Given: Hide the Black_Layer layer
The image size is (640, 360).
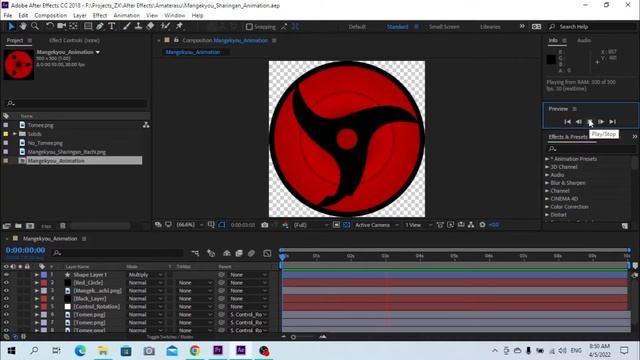Looking at the screenshot, I should click(x=6, y=298).
